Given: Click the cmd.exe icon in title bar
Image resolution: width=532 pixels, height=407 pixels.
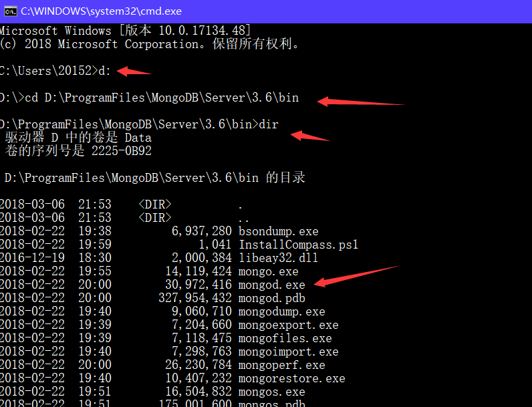Looking at the screenshot, I should pyautogui.click(x=10, y=11).
